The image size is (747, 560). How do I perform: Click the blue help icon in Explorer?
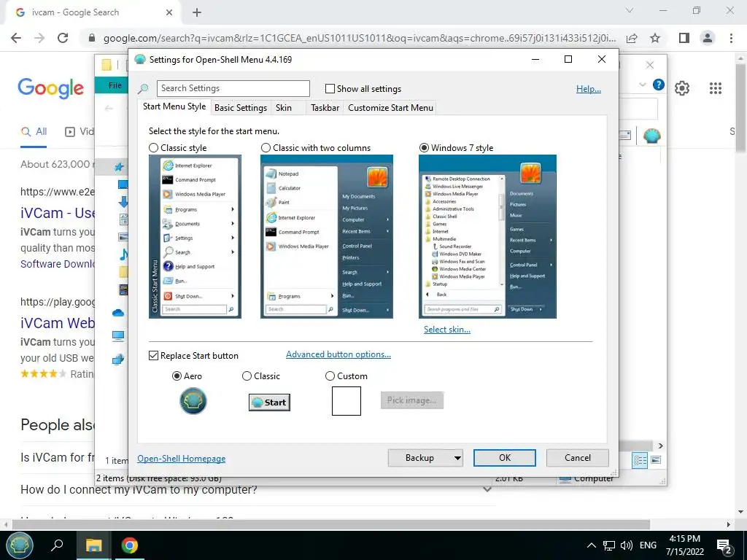pos(659,85)
